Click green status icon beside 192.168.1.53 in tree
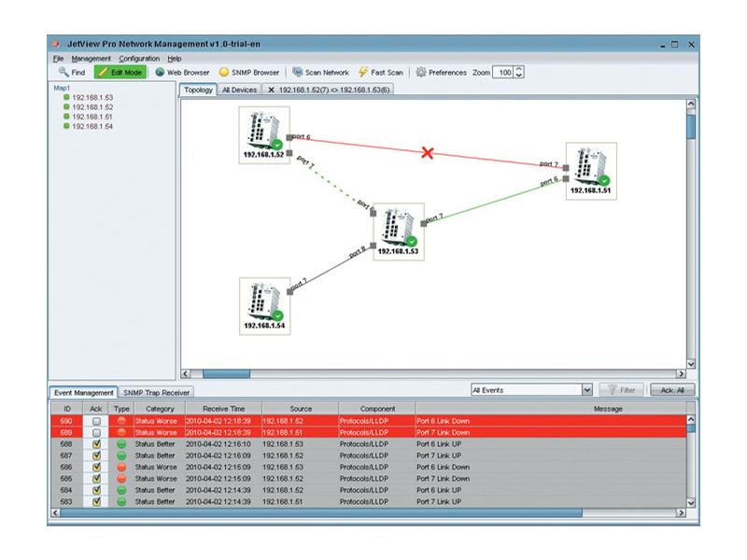The height and width of the screenshot is (560, 747). (66, 97)
